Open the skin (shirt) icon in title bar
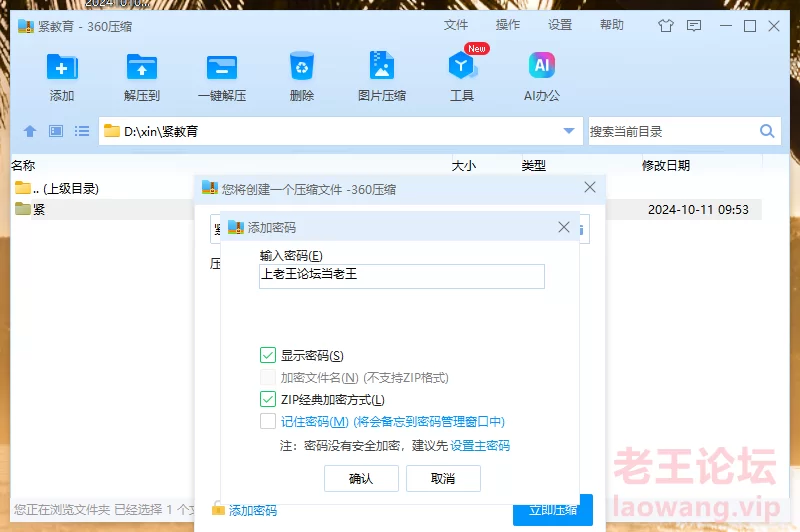The width and height of the screenshot is (800, 532). click(x=665, y=26)
